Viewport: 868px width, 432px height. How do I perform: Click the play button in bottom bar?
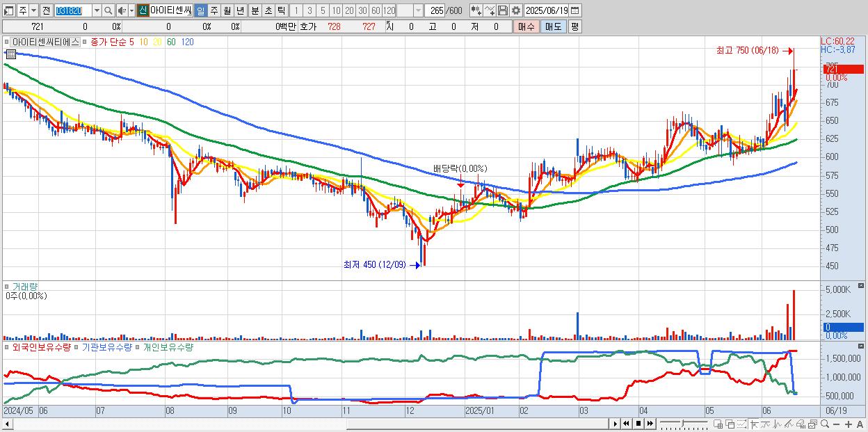pyautogui.click(x=615, y=424)
